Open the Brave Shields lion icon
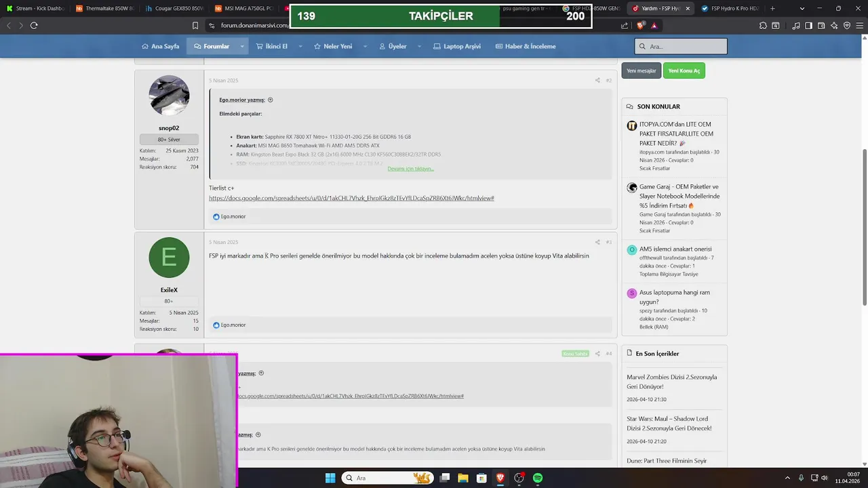The image size is (868, 488). coord(641,25)
